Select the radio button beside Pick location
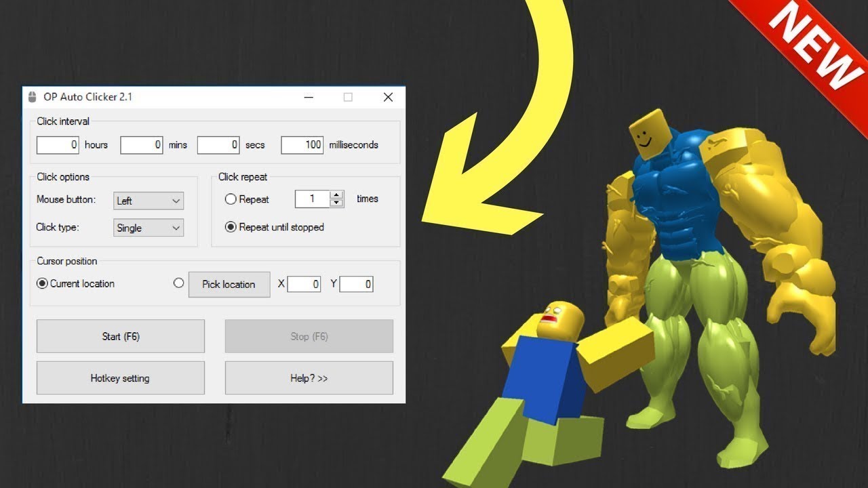This screenshot has width=868, height=488. click(178, 283)
